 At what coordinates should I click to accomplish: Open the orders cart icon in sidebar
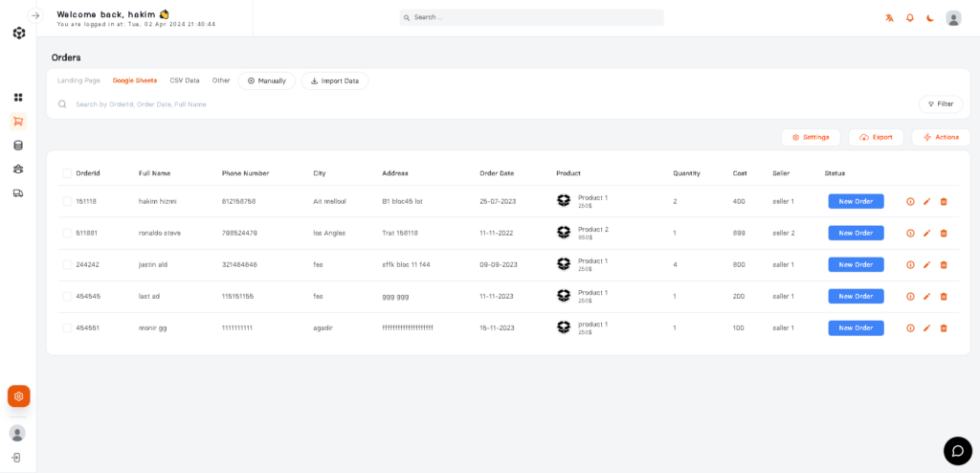(x=18, y=122)
